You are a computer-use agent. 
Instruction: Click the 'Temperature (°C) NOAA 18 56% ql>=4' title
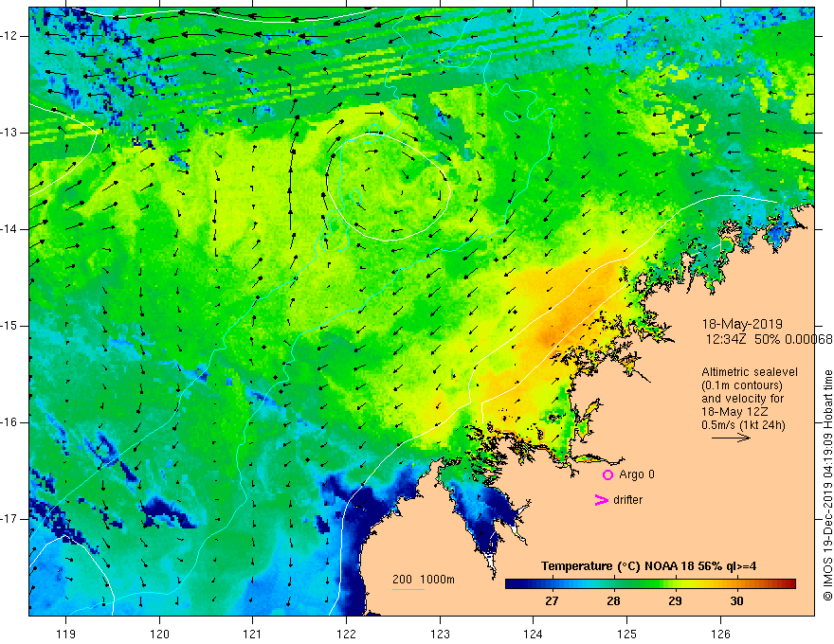coord(648,566)
